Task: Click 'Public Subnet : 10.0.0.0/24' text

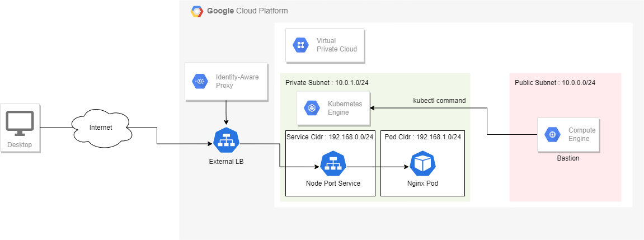Action: tap(555, 83)
